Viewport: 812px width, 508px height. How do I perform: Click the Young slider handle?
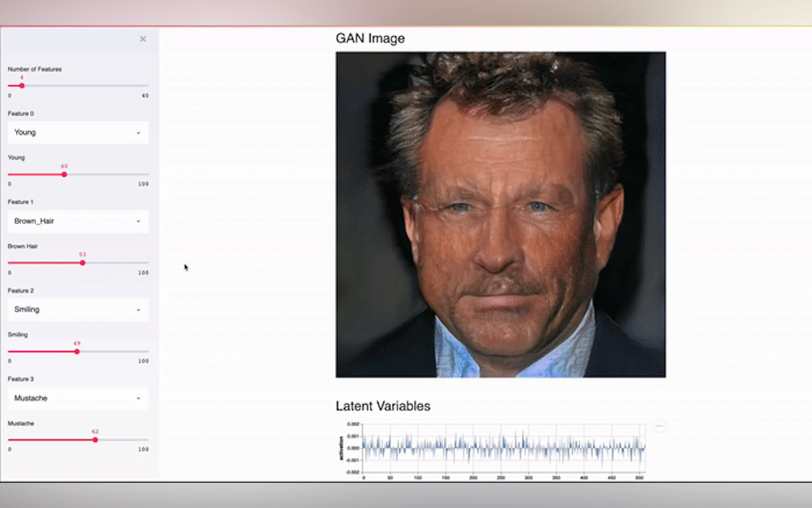[65, 175]
